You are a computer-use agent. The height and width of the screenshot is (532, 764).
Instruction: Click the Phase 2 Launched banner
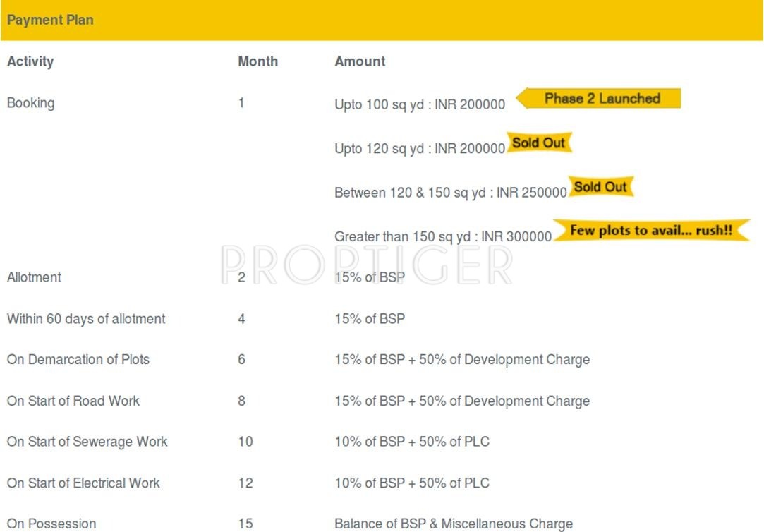(598, 98)
